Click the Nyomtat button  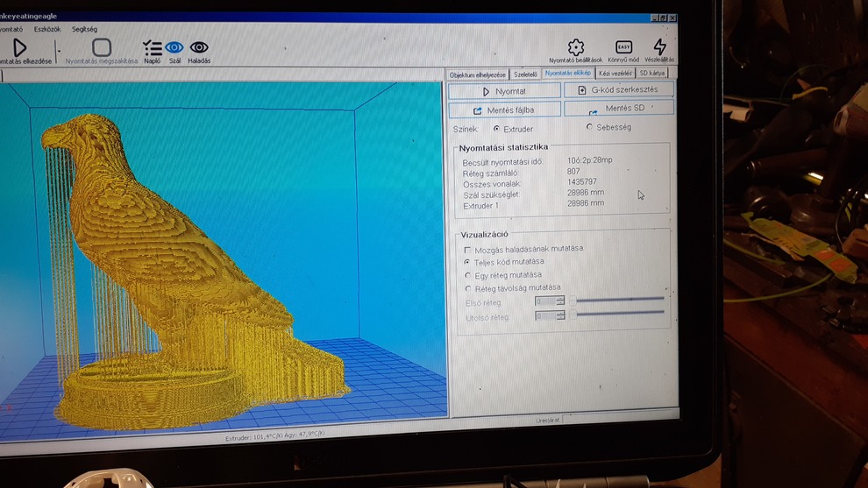[504, 91]
